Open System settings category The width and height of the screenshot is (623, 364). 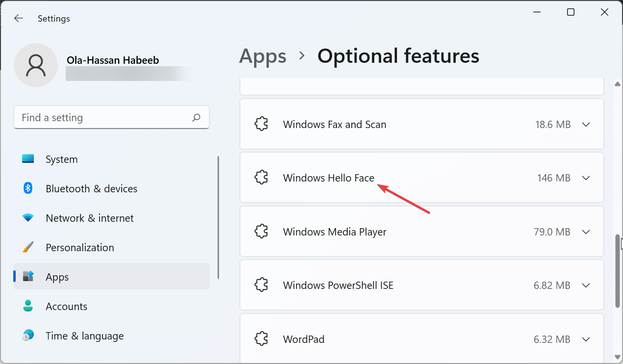[x=111, y=159]
